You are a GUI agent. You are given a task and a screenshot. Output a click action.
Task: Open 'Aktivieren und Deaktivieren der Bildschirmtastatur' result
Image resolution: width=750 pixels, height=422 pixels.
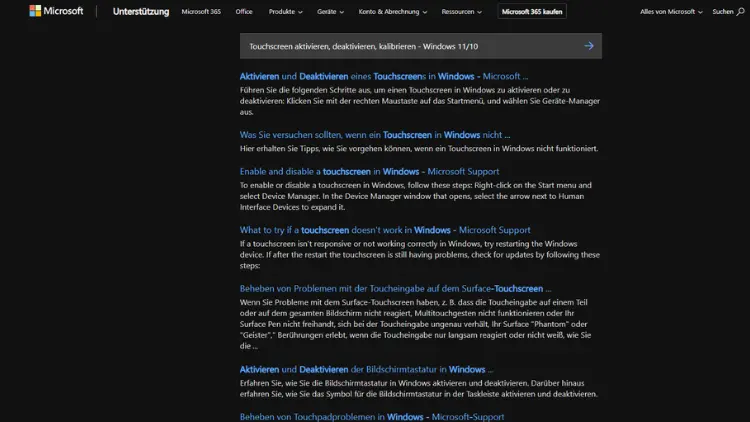click(x=366, y=369)
